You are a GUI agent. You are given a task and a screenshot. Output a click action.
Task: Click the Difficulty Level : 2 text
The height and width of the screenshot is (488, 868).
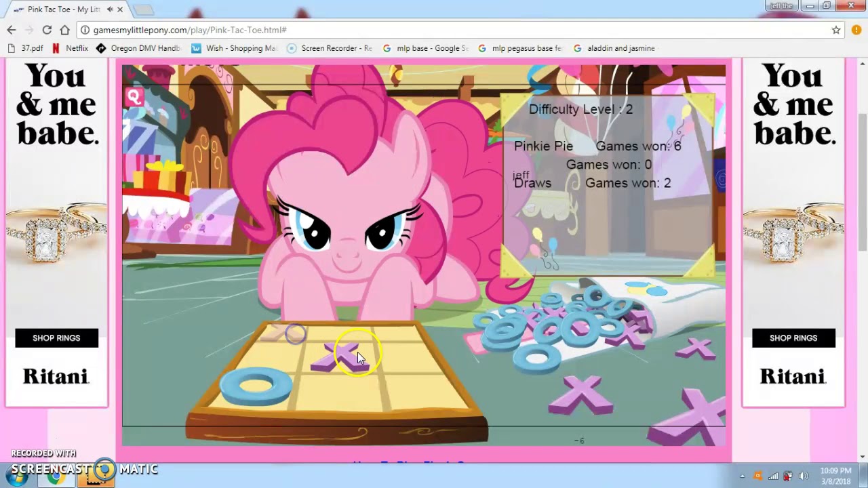pyautogui.click(x=580, y=109)
